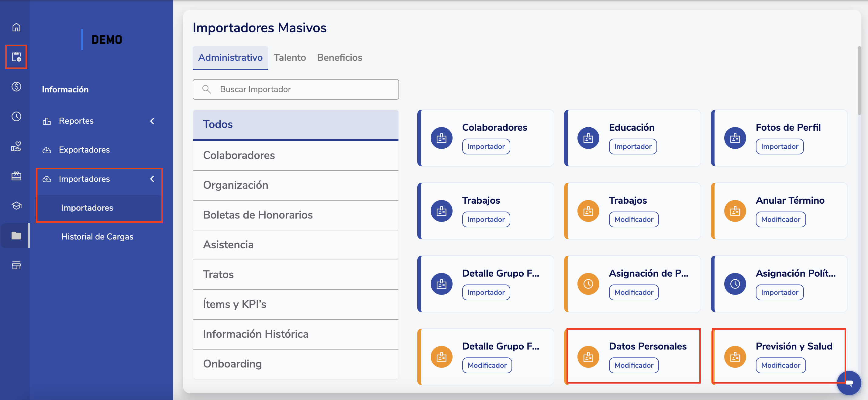Switch to the Talento tab
Screen dimensions: 868x400
pyautogui.click(x=289, y=58)
